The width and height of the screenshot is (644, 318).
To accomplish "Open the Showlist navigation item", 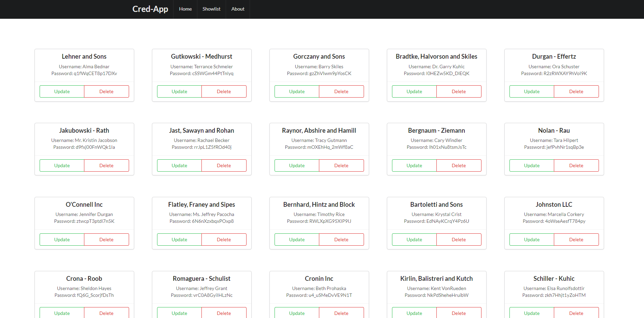I will click(211, 9).
